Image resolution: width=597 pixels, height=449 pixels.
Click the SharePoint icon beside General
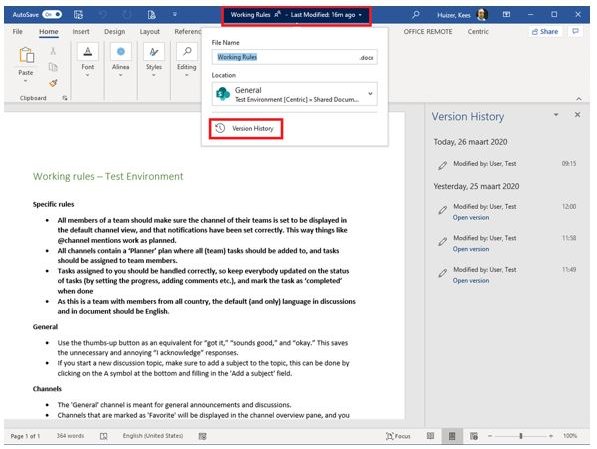tap(223, 94)
